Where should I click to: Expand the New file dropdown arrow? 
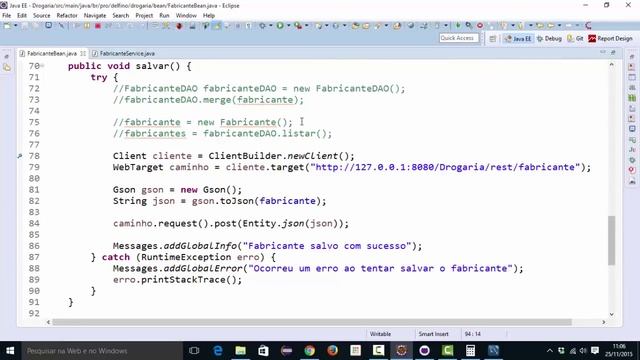(16, 26)
